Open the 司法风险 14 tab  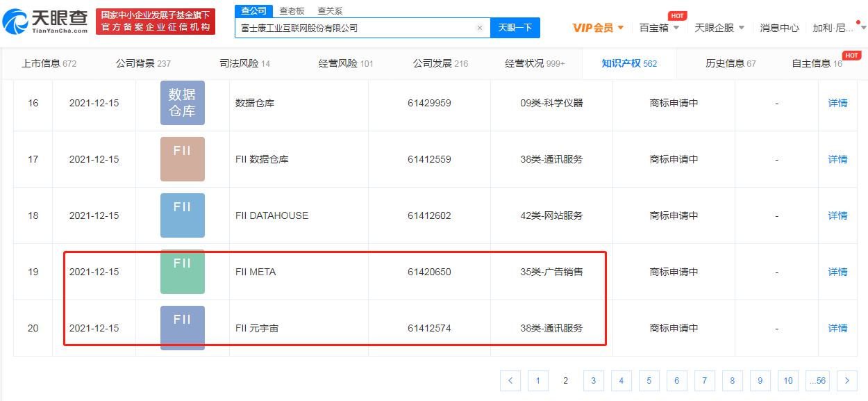tap(245, 63)
